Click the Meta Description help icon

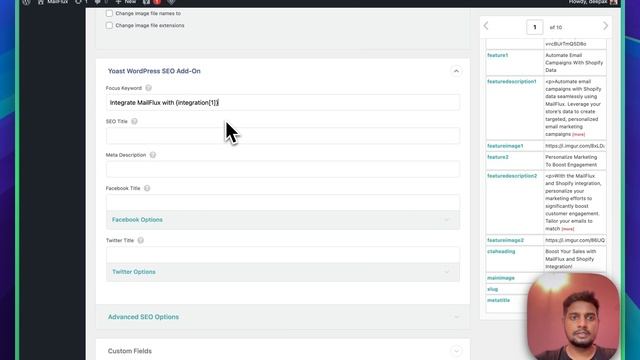pos(153,155)
